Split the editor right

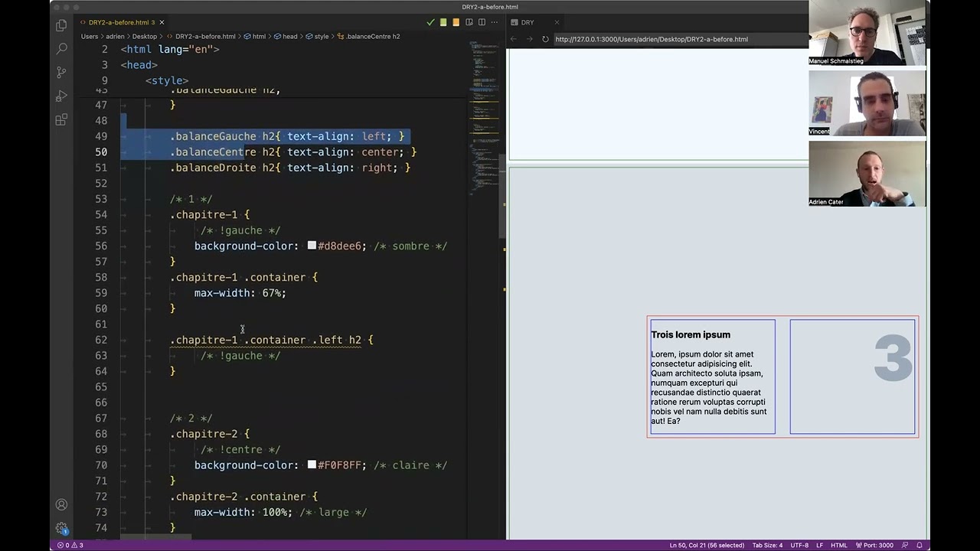[x=482, y=22]
